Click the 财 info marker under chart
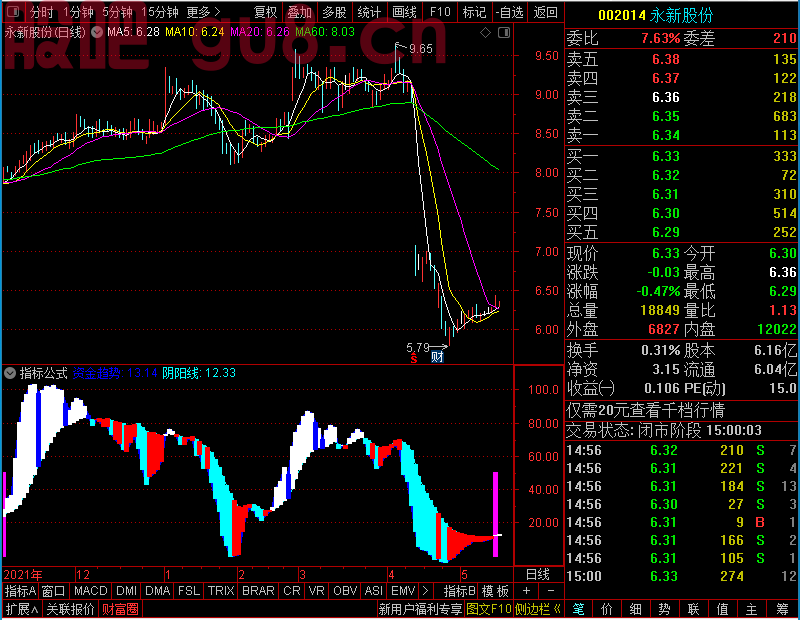Screen dimensions: 800x620 point(437,357)
